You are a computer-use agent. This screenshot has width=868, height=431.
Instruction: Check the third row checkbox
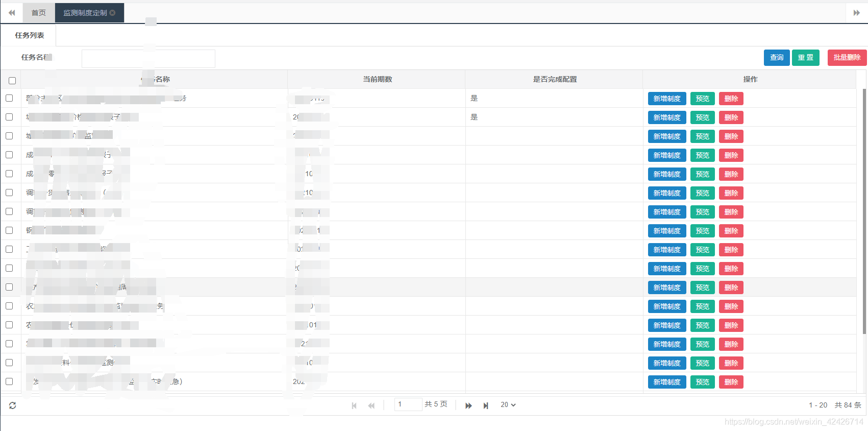(x=9, y=136)
